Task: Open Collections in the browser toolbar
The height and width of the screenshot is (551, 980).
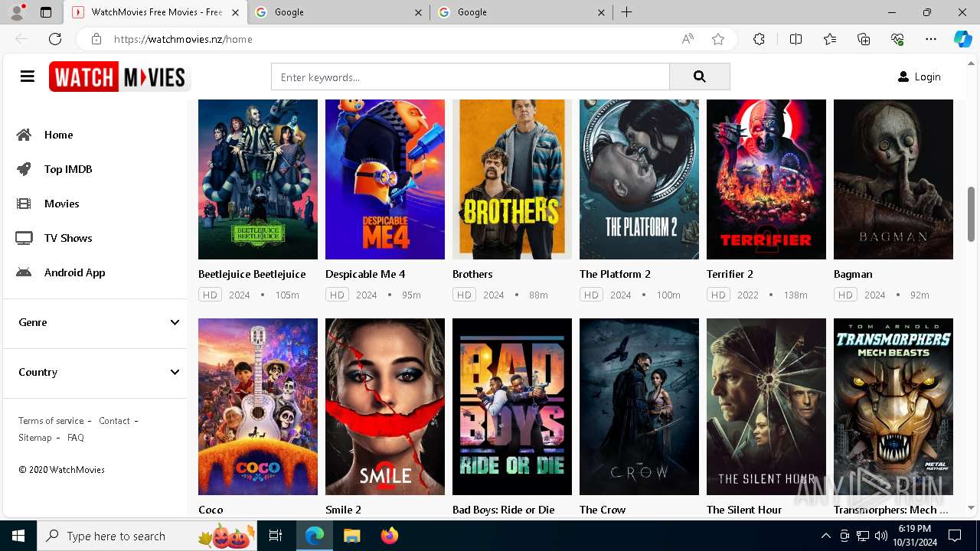Action: pyautogui.click(x=864, y=39)
